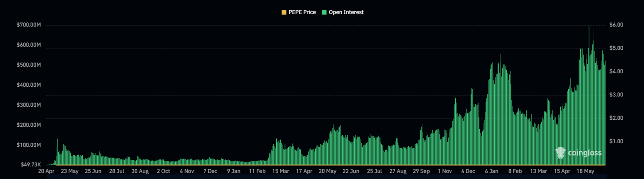Click the 9 Jan date label

pyautogui.click(x=233, y=172)
